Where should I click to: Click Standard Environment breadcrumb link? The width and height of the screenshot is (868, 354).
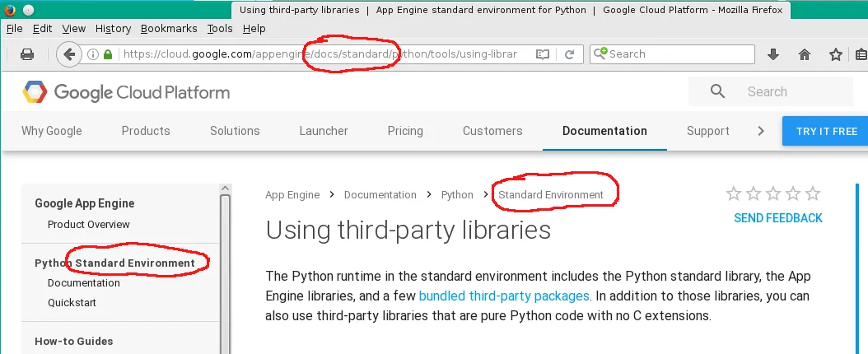(x=551, y=195)
